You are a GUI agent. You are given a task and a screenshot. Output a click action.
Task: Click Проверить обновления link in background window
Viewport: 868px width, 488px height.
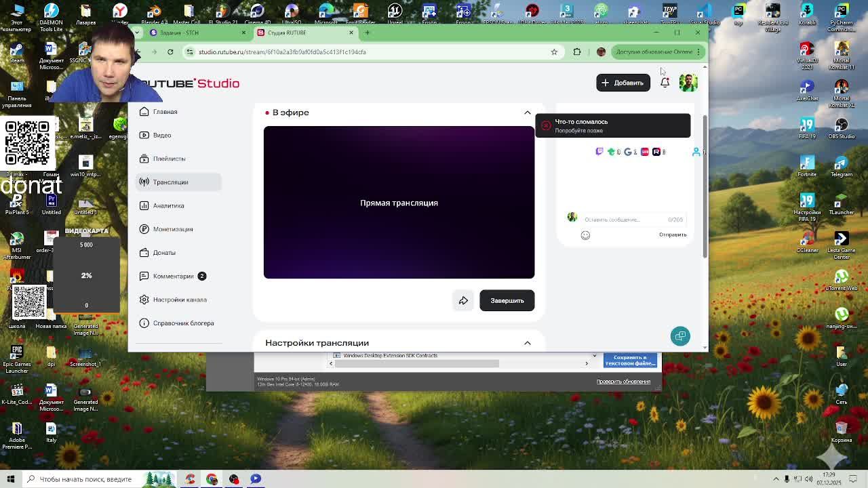pos(623,382)
